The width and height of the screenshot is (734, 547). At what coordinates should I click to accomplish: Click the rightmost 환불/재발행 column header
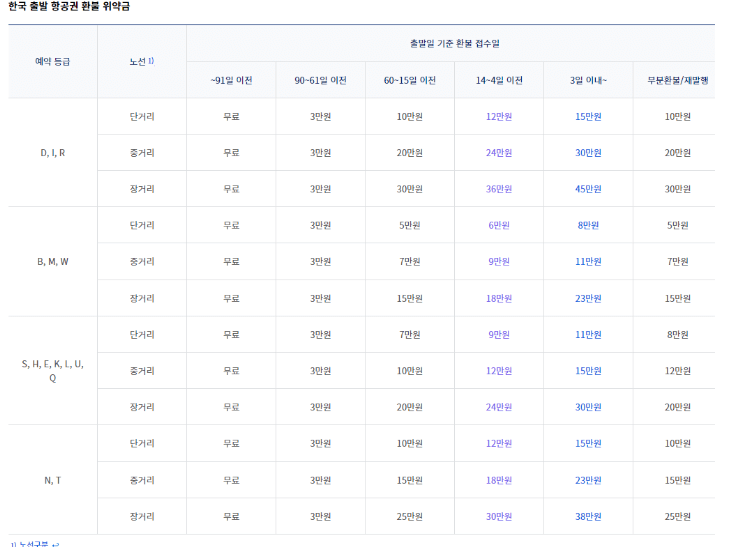pos(677,80)
